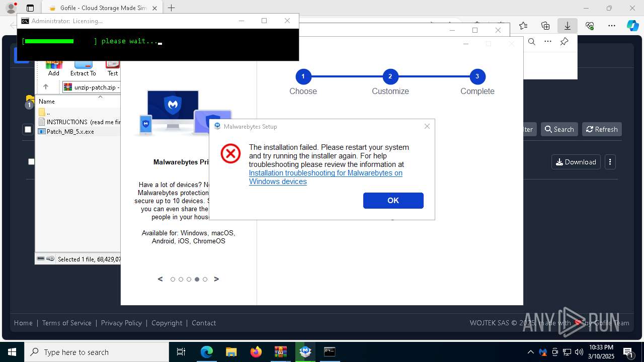Image resolution: width=644 pixels, height=362 pixels.
Task: Close the Gofile browser tab
Action: [155, 8]
